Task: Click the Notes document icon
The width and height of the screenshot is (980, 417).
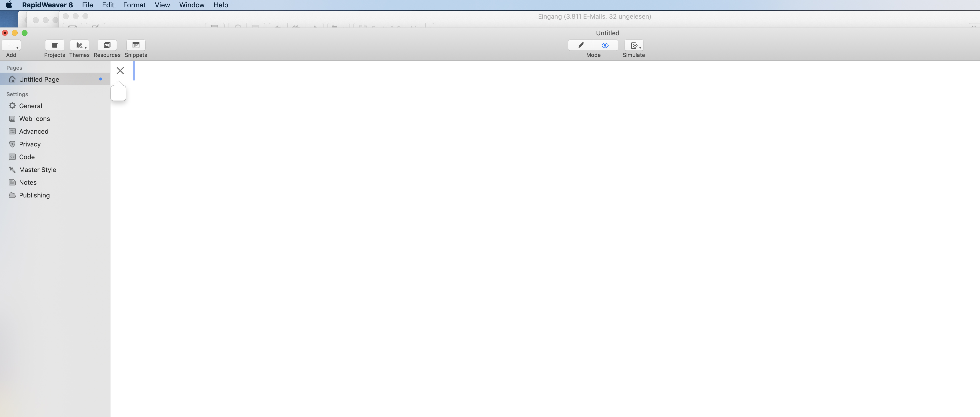Action: (x=12, y=182)
